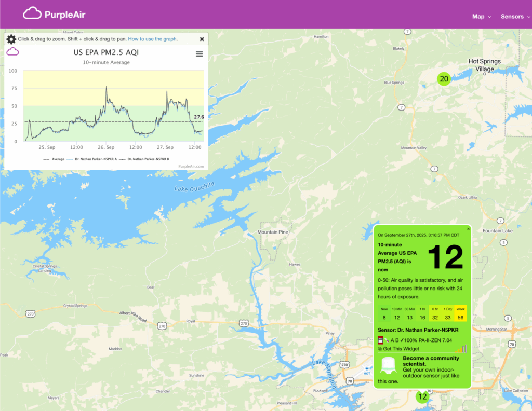532x411 pixels.
Task: Click the PurpleAir logo in header
Action: coord(54,14)
